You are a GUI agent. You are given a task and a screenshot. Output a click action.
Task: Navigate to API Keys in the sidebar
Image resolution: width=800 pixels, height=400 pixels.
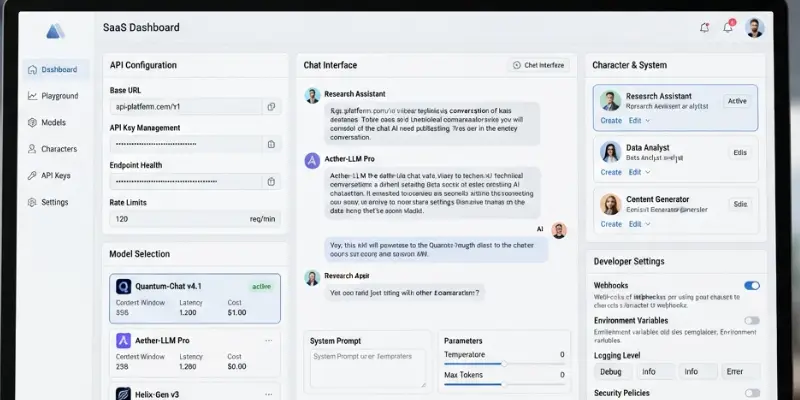pos(56,176)
